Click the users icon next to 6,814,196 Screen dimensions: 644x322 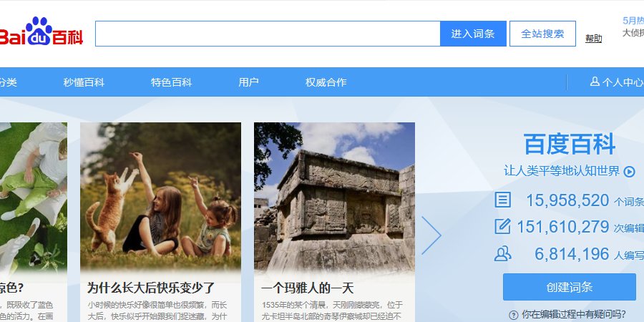[x=502, y=254]
